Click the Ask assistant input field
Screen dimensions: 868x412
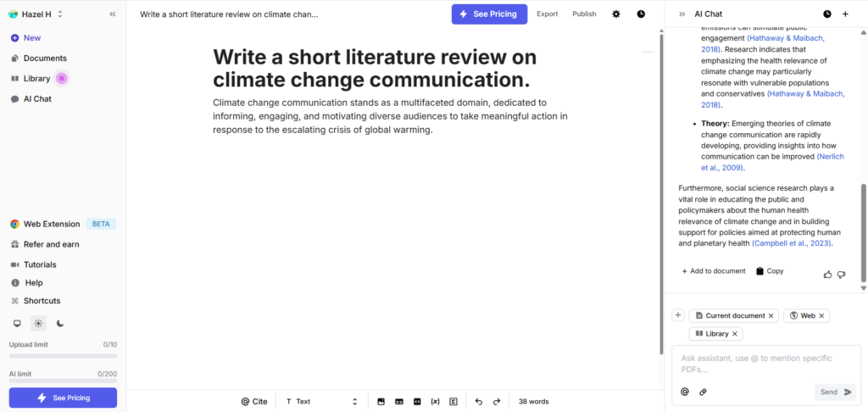(x=766, y=364)
